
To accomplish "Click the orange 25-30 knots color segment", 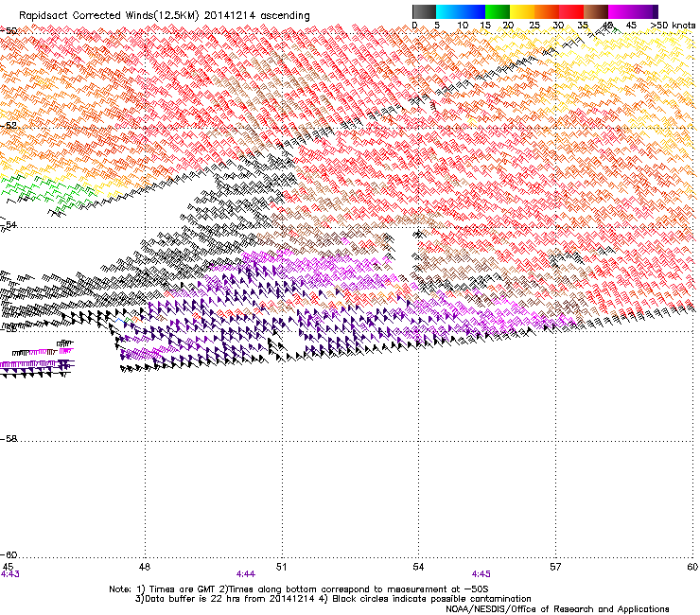I will pos(547,11).
